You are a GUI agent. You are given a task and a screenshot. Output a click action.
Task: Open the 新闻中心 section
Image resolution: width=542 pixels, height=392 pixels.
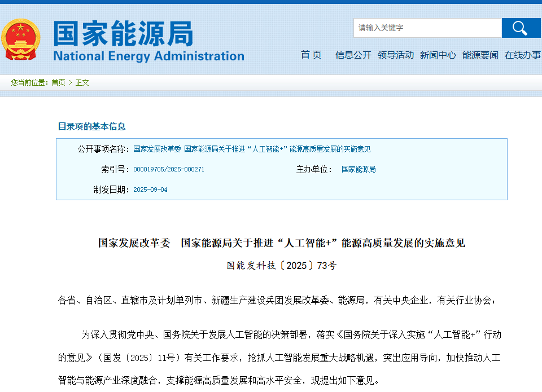(x=438, y=55)
